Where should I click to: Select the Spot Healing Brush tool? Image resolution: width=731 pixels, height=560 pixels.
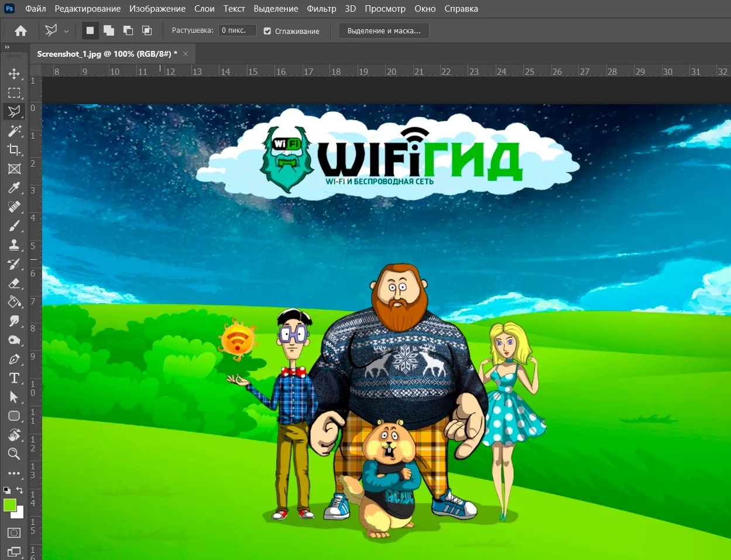coord(14,207)
